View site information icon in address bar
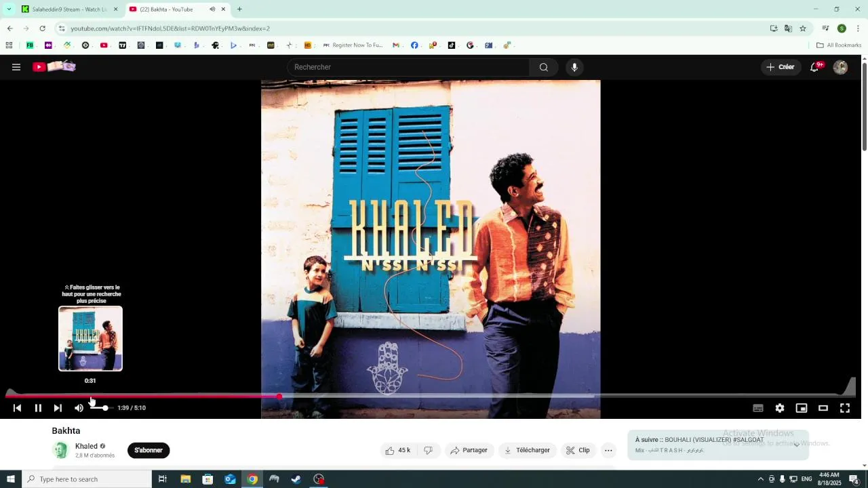868x488 pixels. tap(62, 28)
